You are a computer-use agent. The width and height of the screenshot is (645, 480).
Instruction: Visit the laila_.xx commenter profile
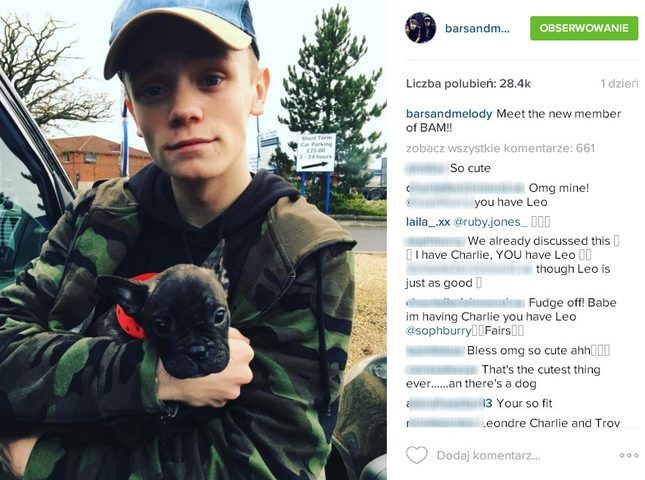[428, 222]
